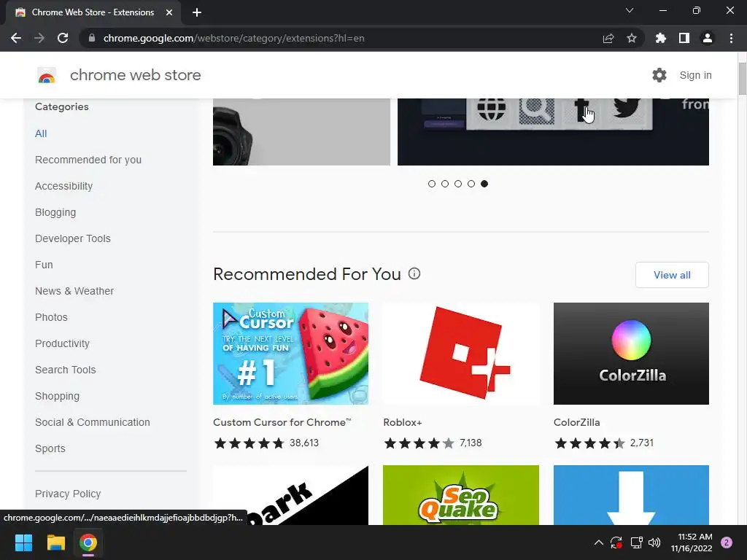Click the Roblox+ extension title
The image size is (747, 560).
click(403, 422)
